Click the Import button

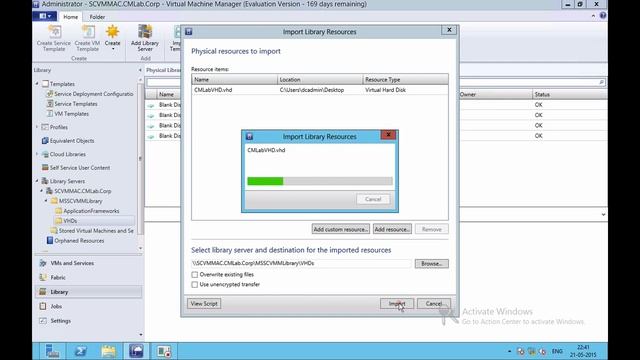tap(397, 304)
